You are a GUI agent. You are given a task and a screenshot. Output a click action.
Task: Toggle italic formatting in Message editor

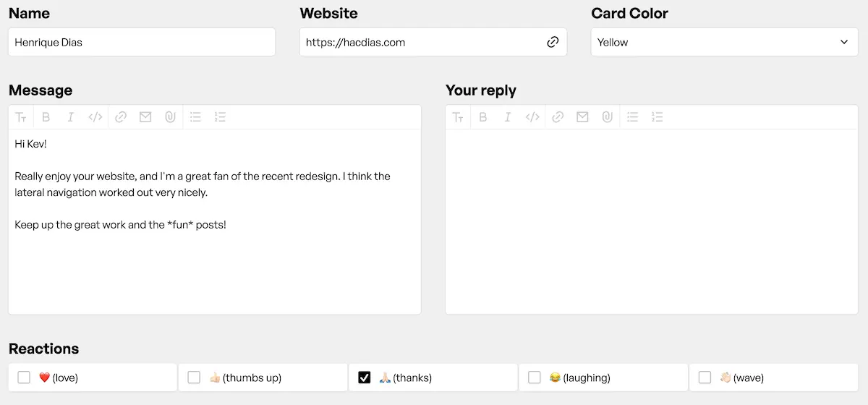pyautogui.click(x=70, y=117)
